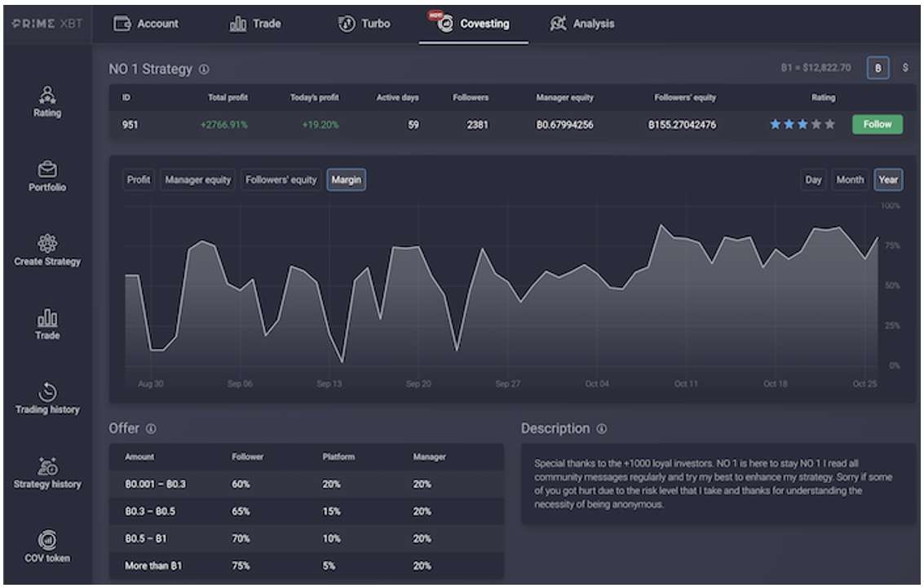Click the first rating star
Image resolution: width=924 pixels, height=588 pixels.
pyautogui.click(x=776, y=124)
